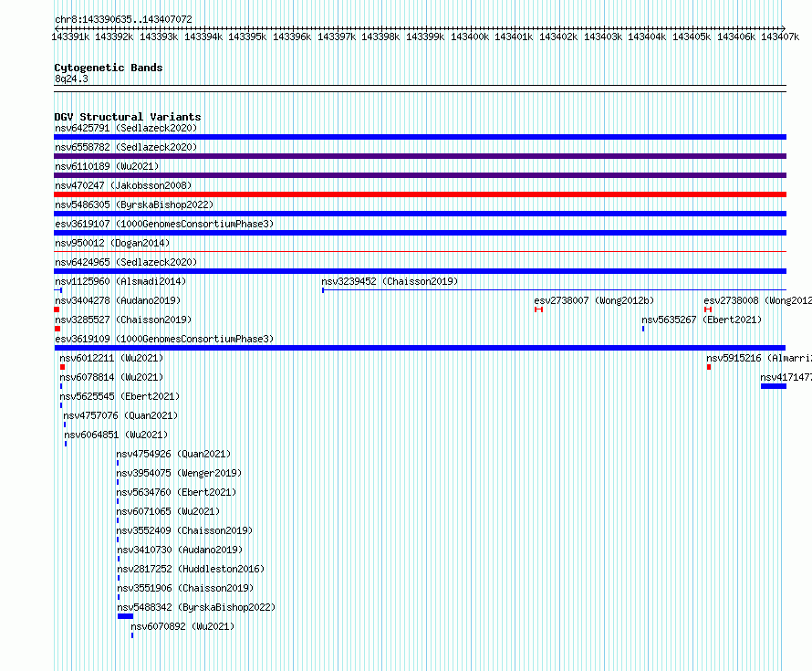Viewport: 812px width, 671px height.
Task: Click the chr8:143390635..143407072 coordinates text
Action: coord(123,19)
